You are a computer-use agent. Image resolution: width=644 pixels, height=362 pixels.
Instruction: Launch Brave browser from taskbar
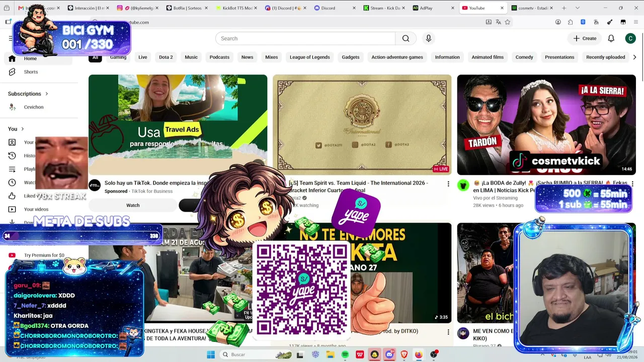click(404, 354)
